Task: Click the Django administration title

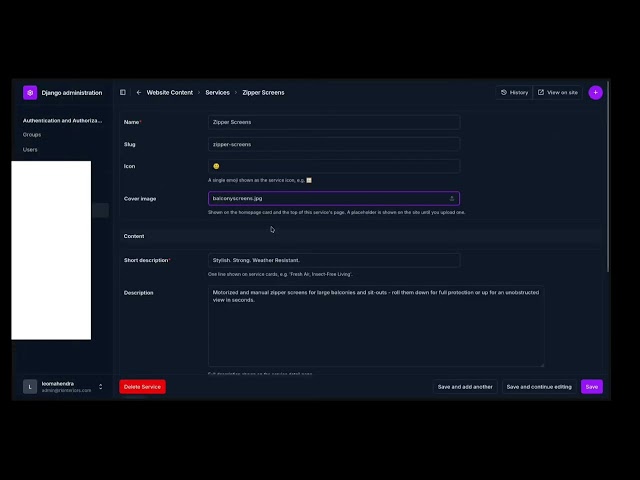Action: [72, 93]
